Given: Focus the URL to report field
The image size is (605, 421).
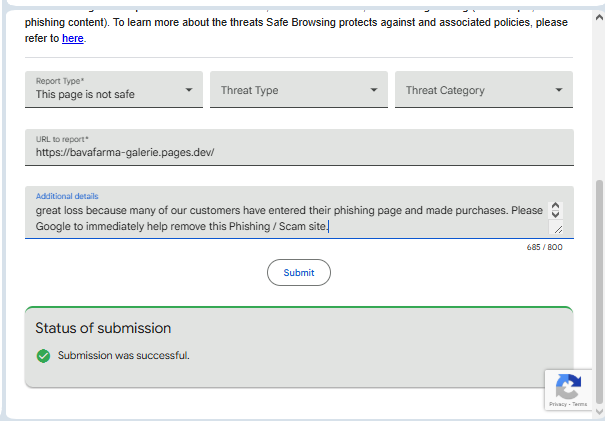Looking at the screenshot, I should pyautogui.click(x=299, y=152).
